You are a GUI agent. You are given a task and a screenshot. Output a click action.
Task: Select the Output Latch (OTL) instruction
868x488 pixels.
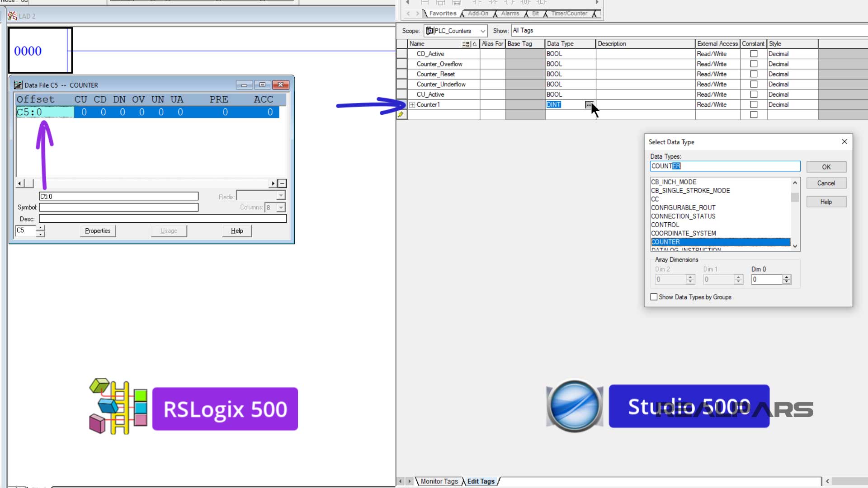pyautogui.click(x=541, y=2)
